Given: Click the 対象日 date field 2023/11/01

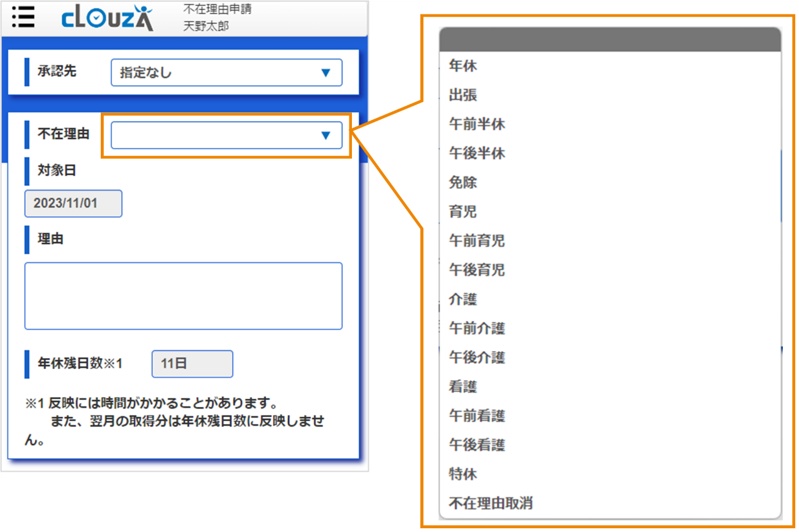Looking at the screenshot, I should (x=73, y=203).
